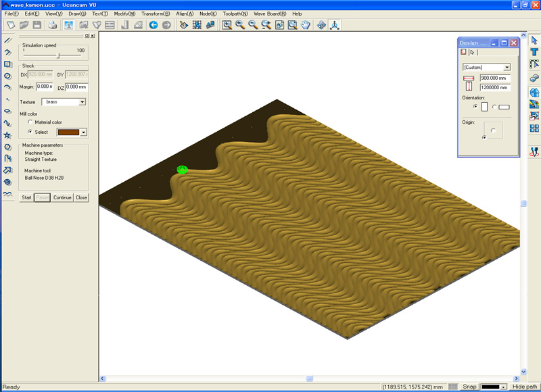Click the Print icon in the toolbar
The image size is (541, 392).
53,25
